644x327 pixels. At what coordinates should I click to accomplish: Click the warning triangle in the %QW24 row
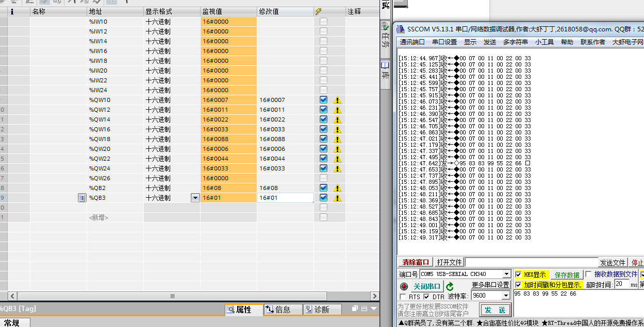338,168
